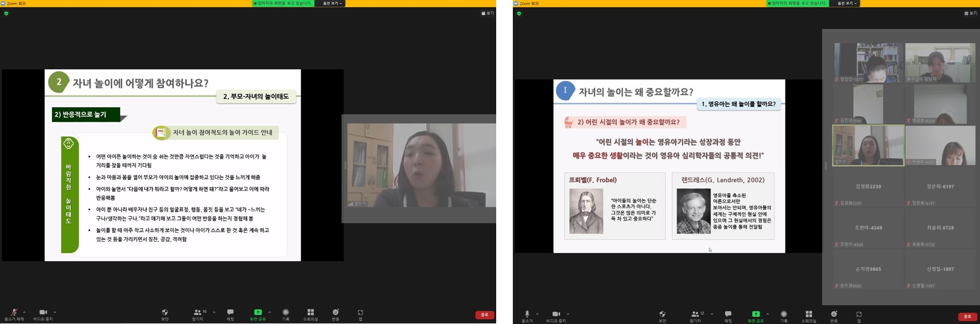Open 참가자 panel showing 12 participants

coord(696,314)
